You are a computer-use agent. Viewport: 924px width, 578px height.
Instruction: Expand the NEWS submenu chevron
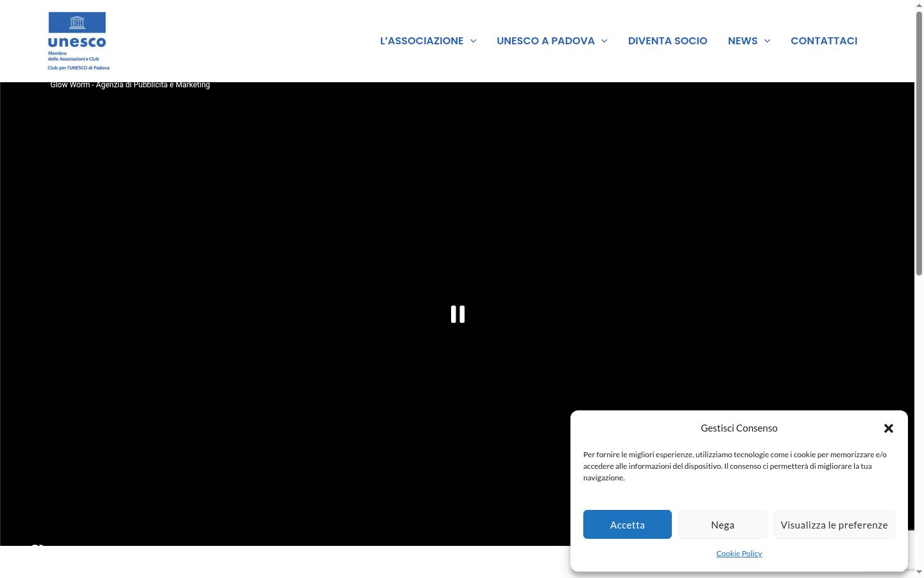click(x=767, y=41)
